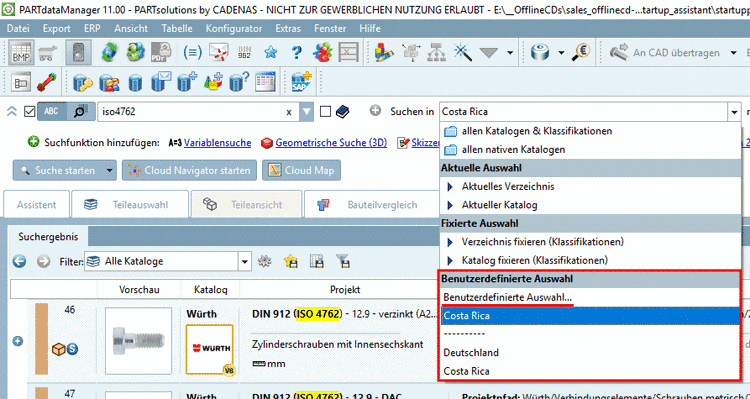Expand result row 46 with plus button
This screenshot has width=750, height=399.
pos(18,342)
